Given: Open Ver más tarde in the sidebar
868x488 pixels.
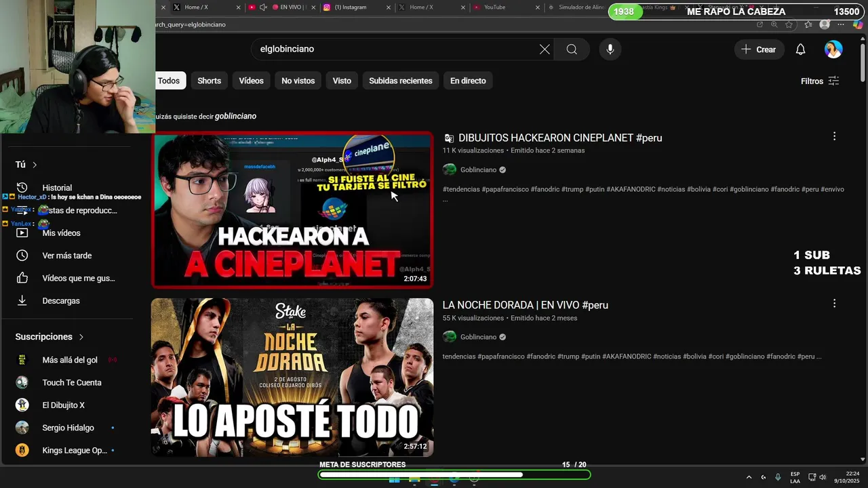Looking at the screenshot, I should point(67,256).
